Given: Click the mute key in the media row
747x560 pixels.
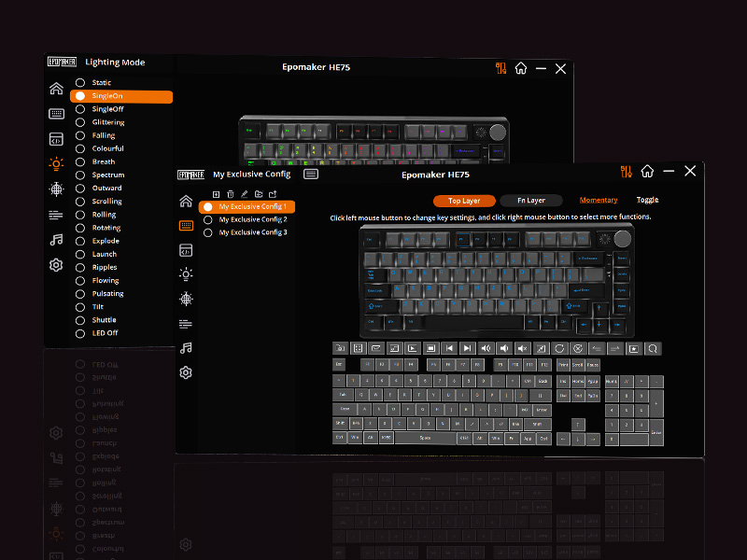Looking at the screenshot, I should tap(522, 348).
